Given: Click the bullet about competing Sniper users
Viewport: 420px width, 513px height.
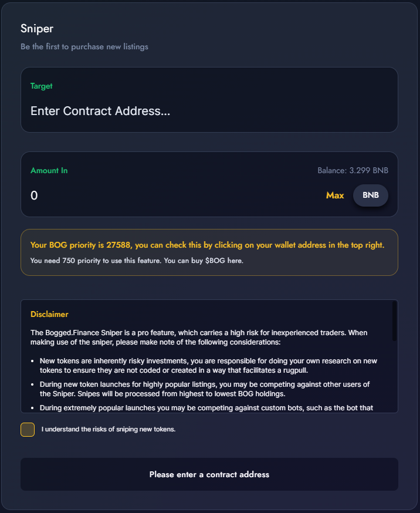Looking at the screenshot, I should point(205,389).
